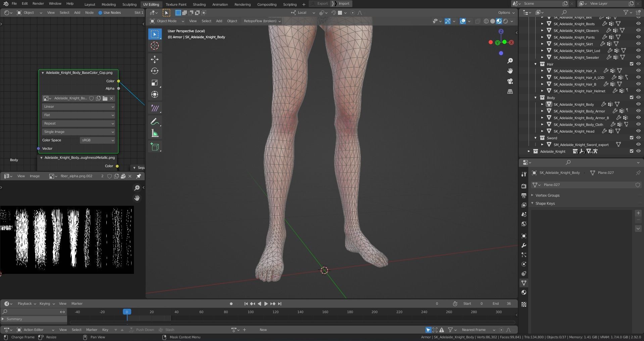Viewport: 644px width, 341px height.
Task: Click the blue frame 0 playhead marker
Action: click(127, 312)
